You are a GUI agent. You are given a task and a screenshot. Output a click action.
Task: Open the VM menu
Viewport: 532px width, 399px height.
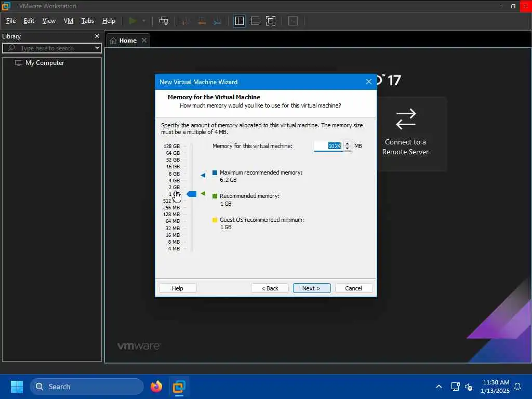click(69, 21)
